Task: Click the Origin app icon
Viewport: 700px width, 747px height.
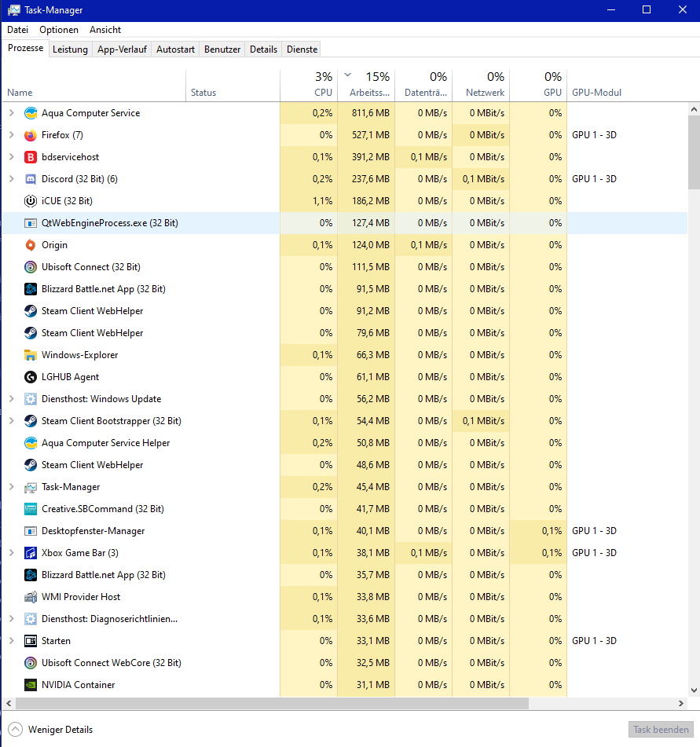Action: click(x=31, y=245)
